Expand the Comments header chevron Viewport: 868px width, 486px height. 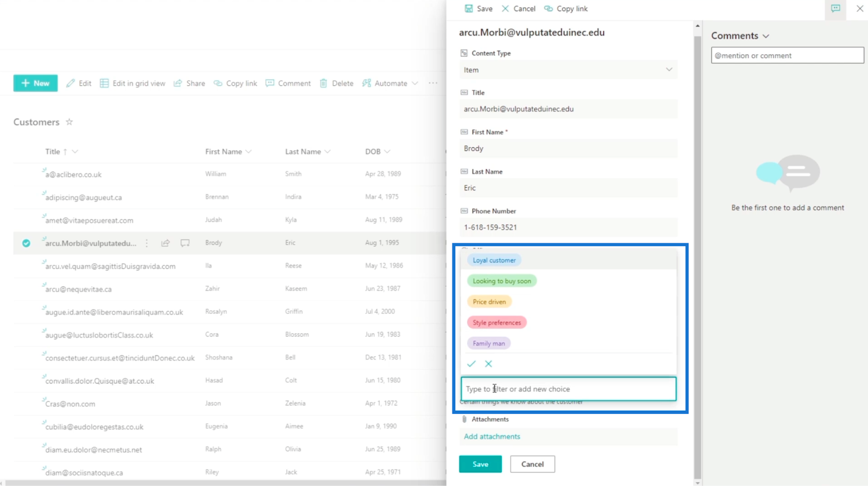[x=766, y=36]
